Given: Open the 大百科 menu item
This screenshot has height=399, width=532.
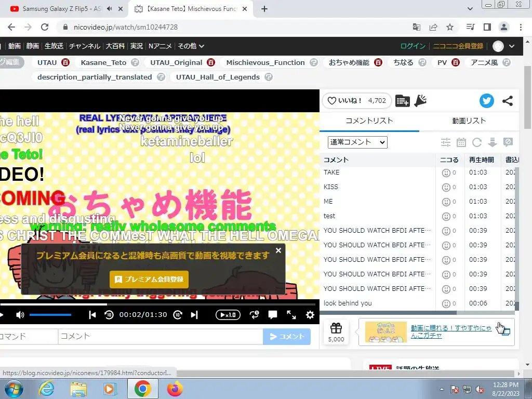Looking at the screenshot, I should click(115, 46).
